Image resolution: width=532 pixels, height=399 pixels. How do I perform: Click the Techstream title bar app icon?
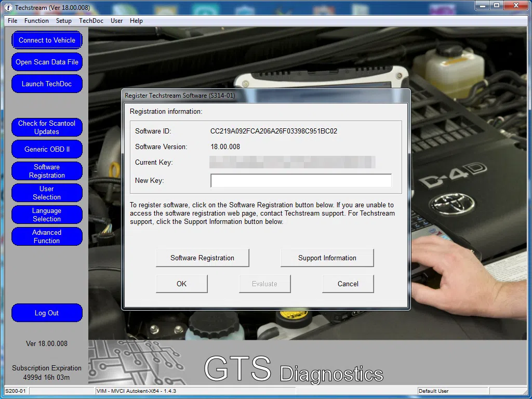coord(9,8)
